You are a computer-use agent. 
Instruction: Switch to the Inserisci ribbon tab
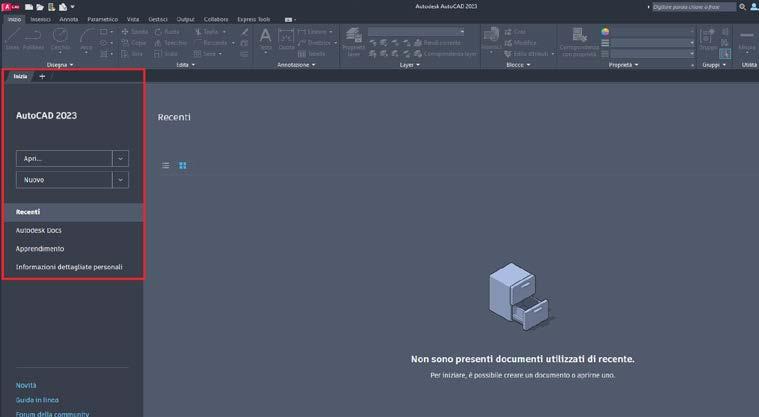tap(40, 19)
